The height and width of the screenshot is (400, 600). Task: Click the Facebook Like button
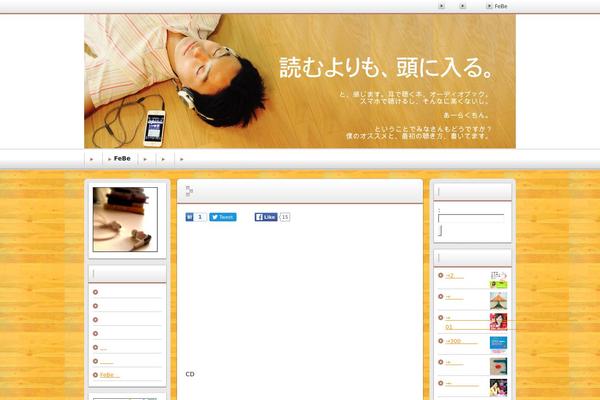pyautogui.click(x=266, y=217)
